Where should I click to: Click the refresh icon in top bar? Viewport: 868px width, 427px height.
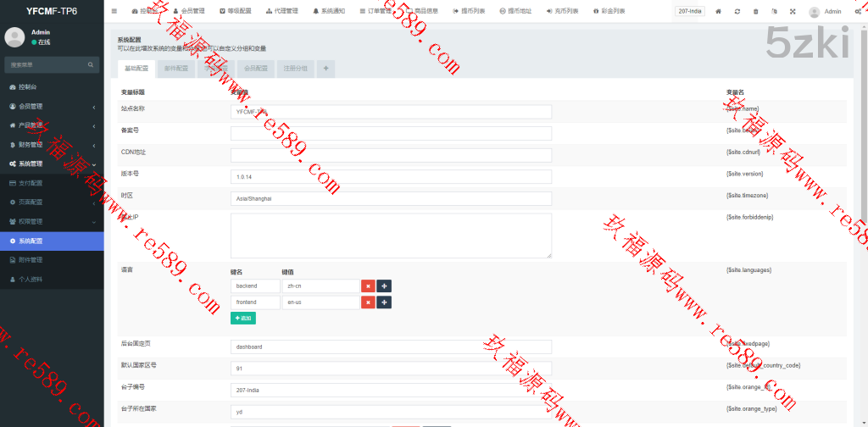[737, 12]
